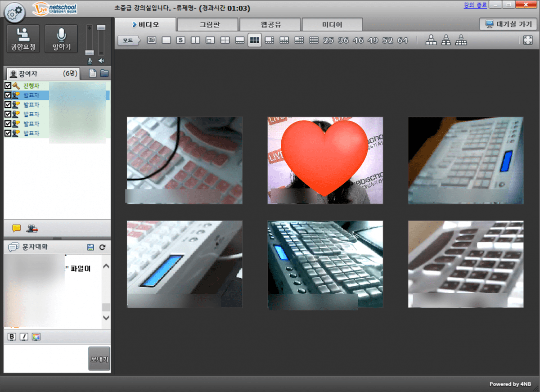Viewport: 540px width, 392px height.
Task: Select the 64-participant video layout
Action: pyautogui.click(x=402, y=41)
